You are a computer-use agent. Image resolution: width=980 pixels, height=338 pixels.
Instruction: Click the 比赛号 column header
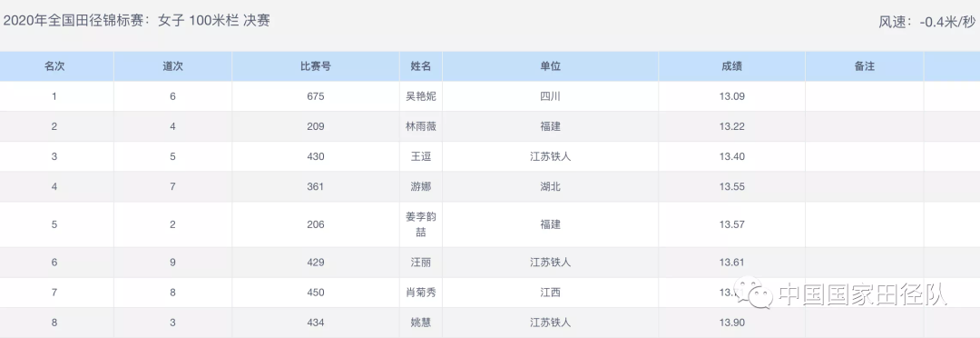[316, 66]
